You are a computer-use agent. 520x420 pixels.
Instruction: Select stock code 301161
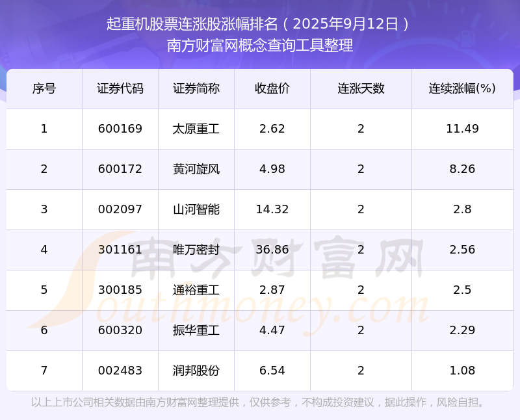(x=120, y=250)
